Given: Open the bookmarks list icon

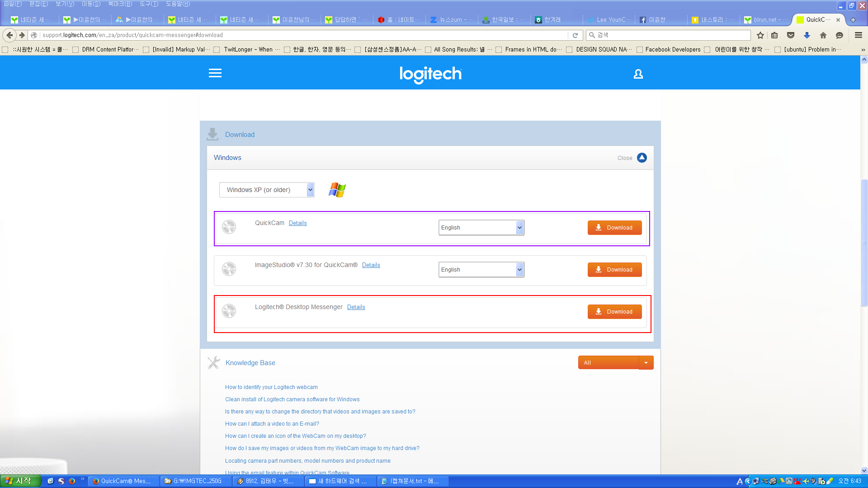Looking at the screenshot, I should (x=774, y=35).
